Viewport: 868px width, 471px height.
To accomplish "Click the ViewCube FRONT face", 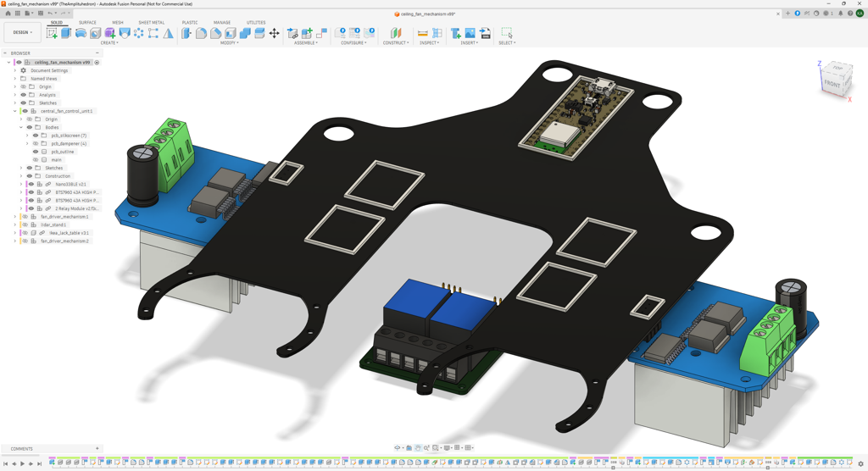I will [831, 84].
